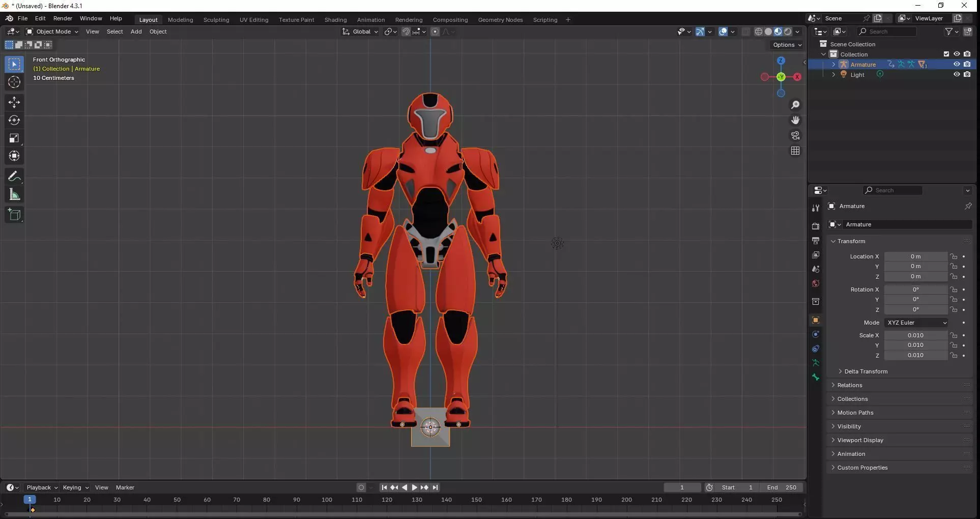Click the viewport zoom magnifier icon
Screen dimensions: 980x519
tap(795, 105)
